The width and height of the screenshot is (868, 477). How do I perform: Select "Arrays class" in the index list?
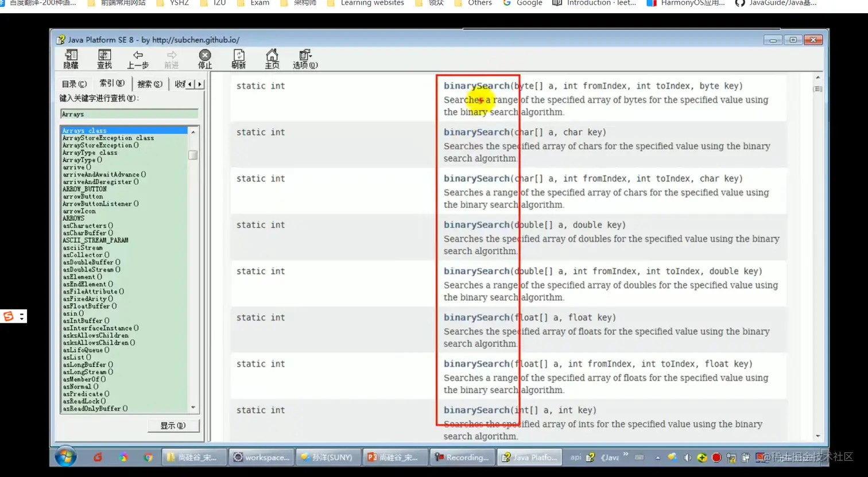pos(124,131)
